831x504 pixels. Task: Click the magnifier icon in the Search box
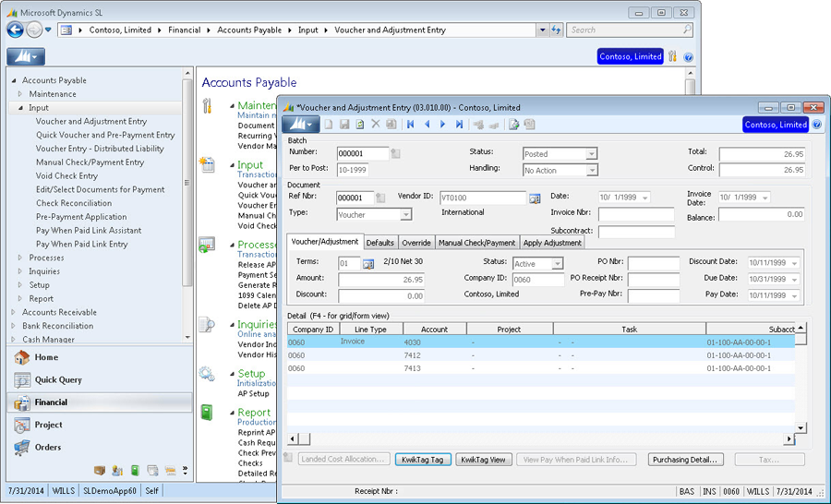[687, 30]
